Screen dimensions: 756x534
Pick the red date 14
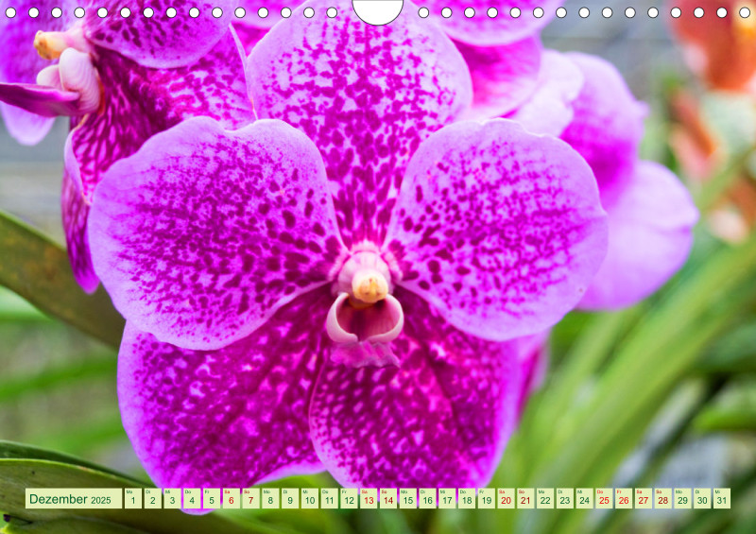[x=388, y=498]
